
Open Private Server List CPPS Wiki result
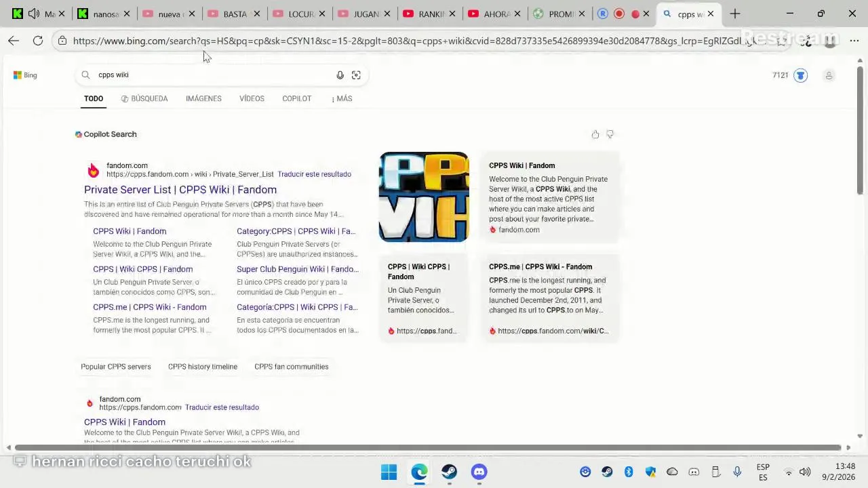click(x=180, y=190)
